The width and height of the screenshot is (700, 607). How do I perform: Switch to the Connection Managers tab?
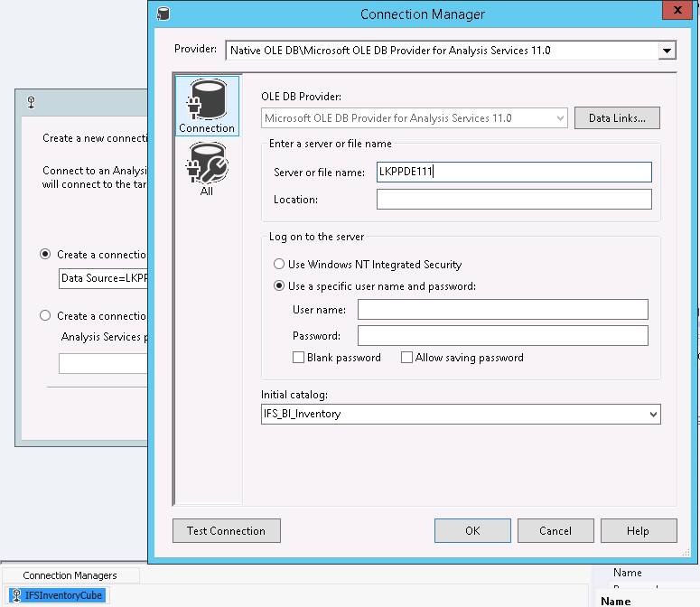(70, 575)
